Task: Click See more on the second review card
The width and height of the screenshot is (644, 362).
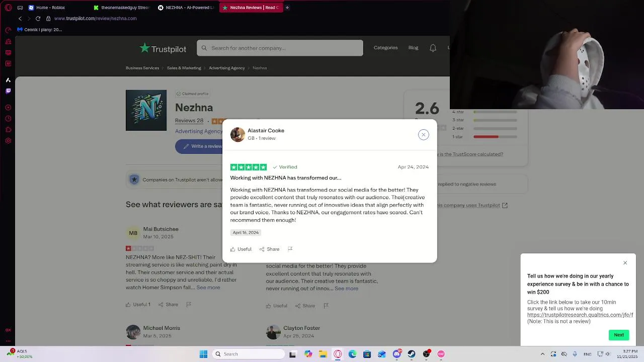Action: tap(347, 289)
